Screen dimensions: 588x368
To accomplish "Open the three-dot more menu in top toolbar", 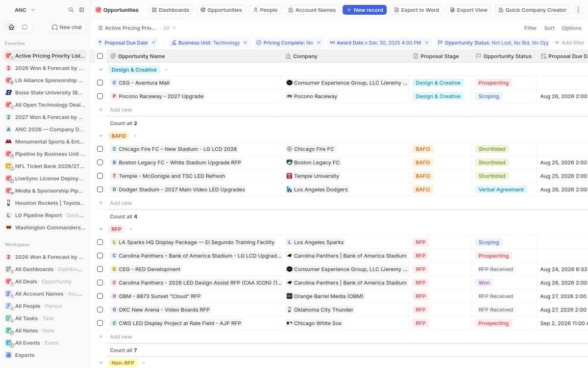I will 579,10.
